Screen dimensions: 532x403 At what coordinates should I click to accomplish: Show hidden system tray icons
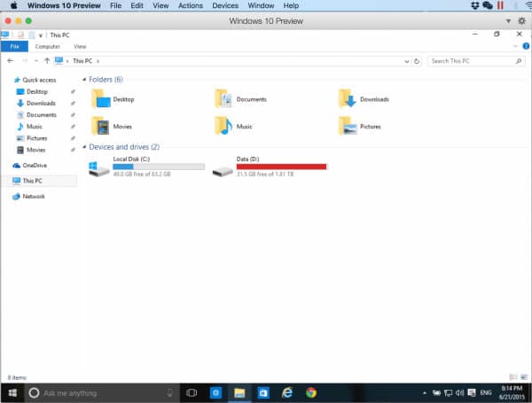(425, 393)
